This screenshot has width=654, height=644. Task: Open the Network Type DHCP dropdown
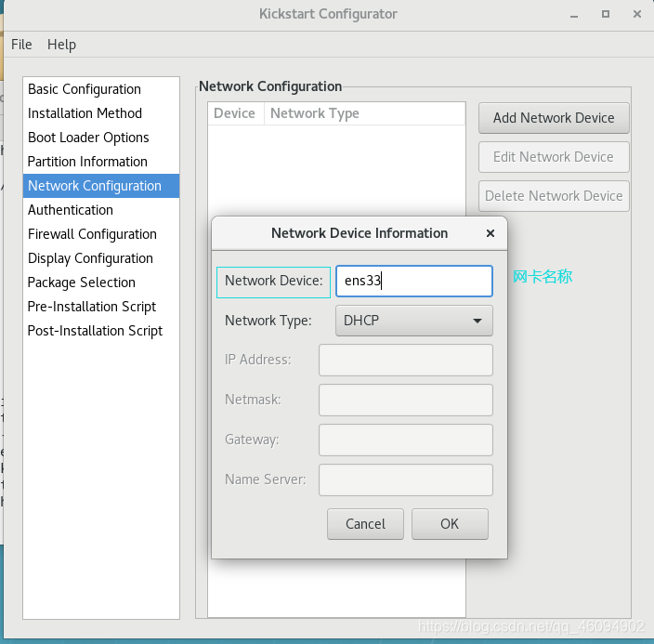[414, 321]
